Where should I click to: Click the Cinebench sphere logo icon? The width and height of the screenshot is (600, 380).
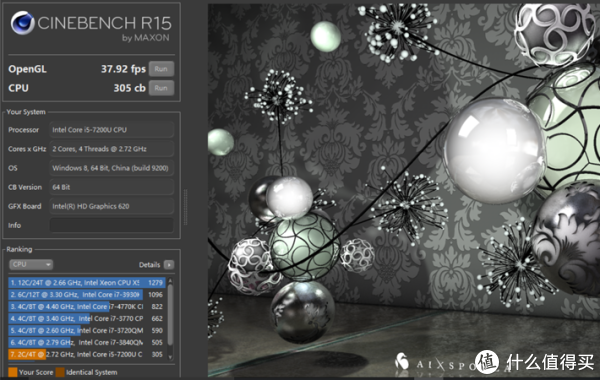(x=23, y=23)
